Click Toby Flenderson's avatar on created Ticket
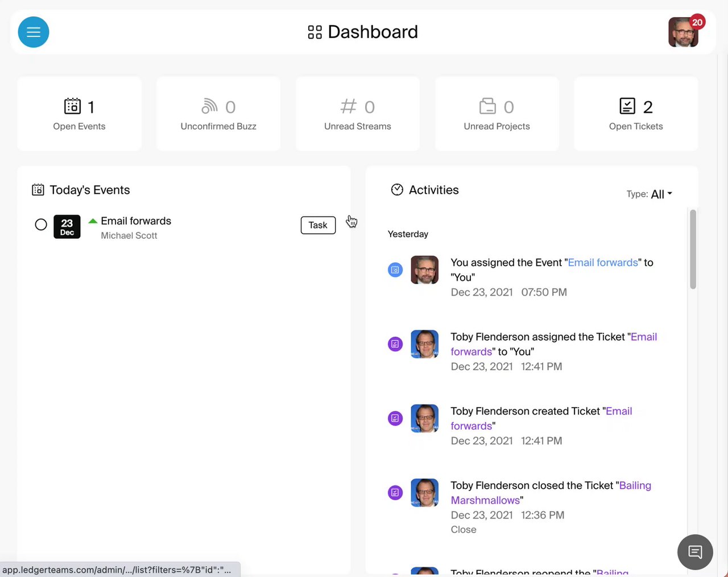Screen dimensions: 728x577 click(x=425, y=418)
